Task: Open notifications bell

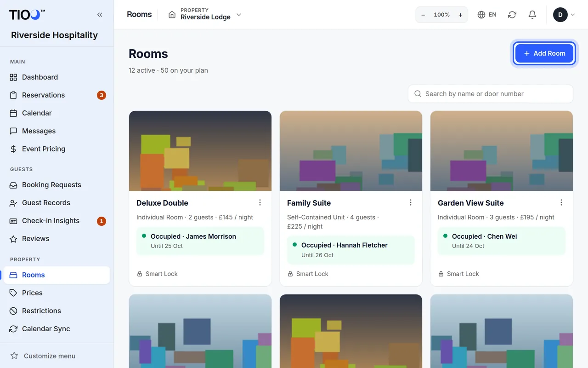Action: [x=532, y=15]
